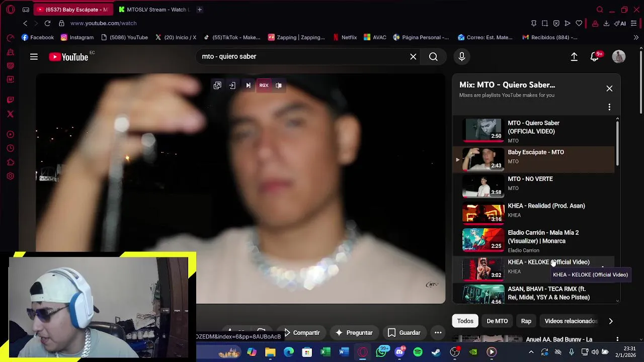Open Opera sidebar settings gear
The width and height of the screenshot is (644, 362).
[x=10, y=176]
